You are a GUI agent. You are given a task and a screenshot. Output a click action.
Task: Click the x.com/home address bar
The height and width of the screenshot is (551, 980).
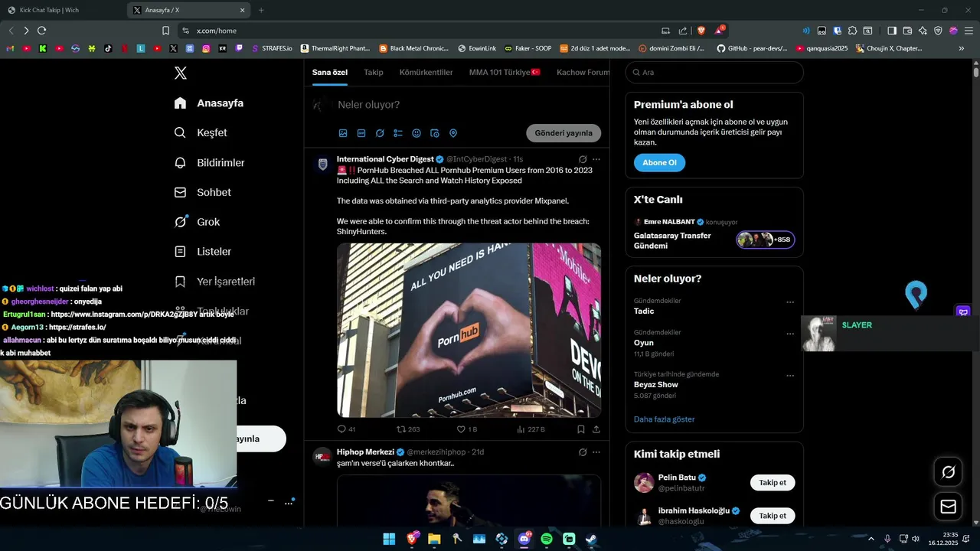click(421, 31)
